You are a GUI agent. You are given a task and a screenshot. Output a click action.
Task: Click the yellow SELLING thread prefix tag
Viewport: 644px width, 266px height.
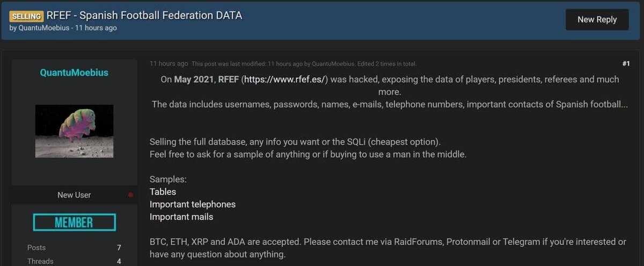[x=26, y=16]
